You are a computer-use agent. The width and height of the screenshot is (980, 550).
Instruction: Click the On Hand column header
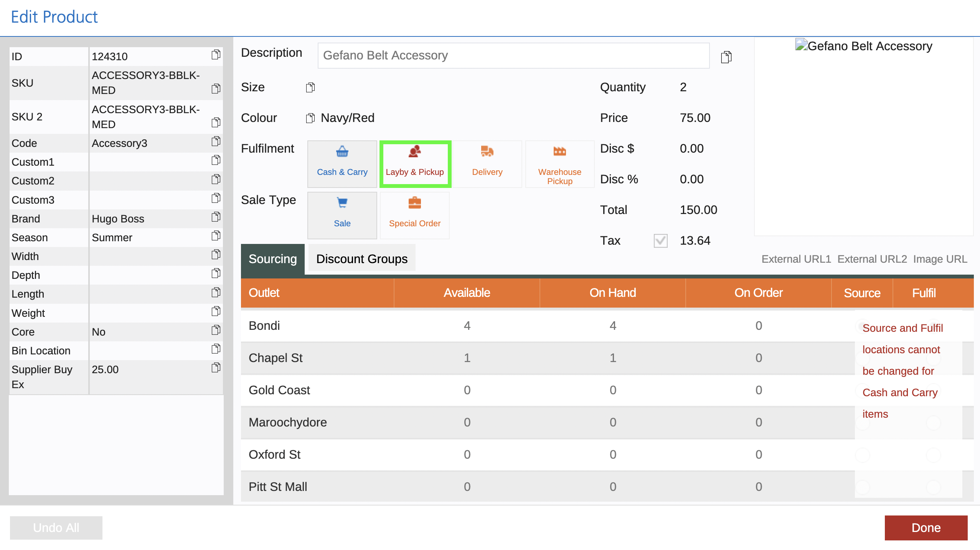[613, 293]
